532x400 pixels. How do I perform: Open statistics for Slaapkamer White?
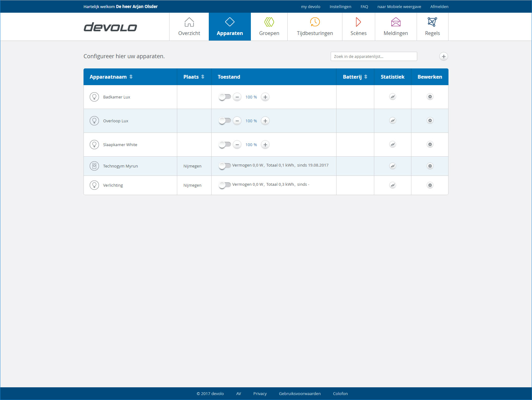[393, 144]
